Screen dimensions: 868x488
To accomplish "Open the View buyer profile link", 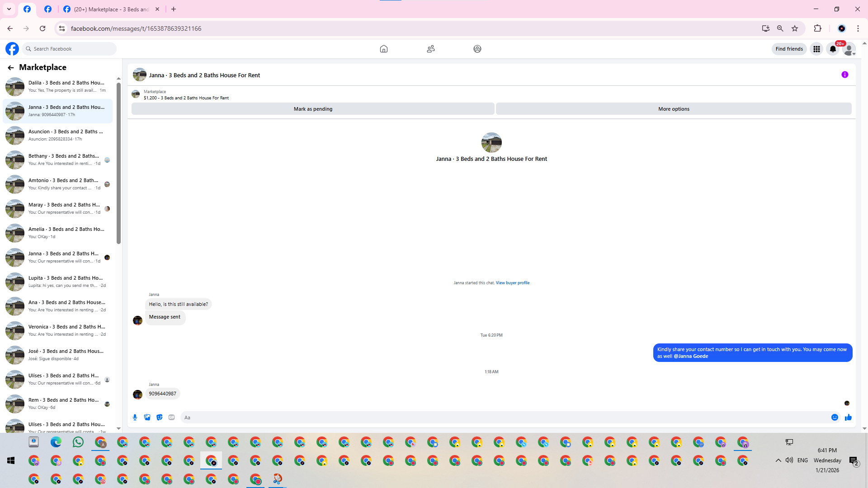I will click(x=512, y=283).
